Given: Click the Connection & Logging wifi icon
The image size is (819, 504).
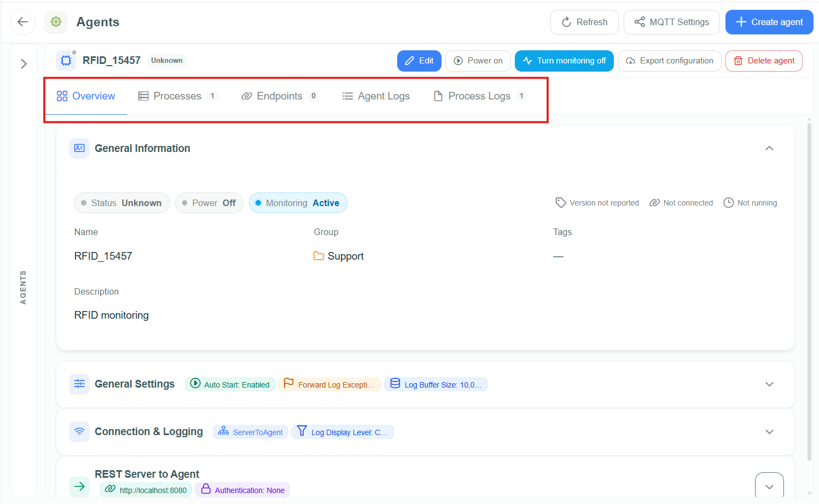Looking at the screenshot, I should tap(79, 432).
